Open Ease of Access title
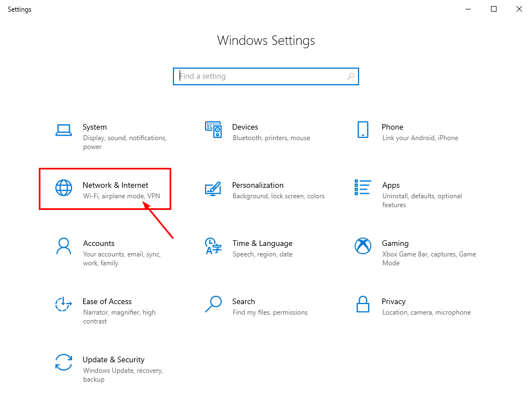 (x=107, y=301)
